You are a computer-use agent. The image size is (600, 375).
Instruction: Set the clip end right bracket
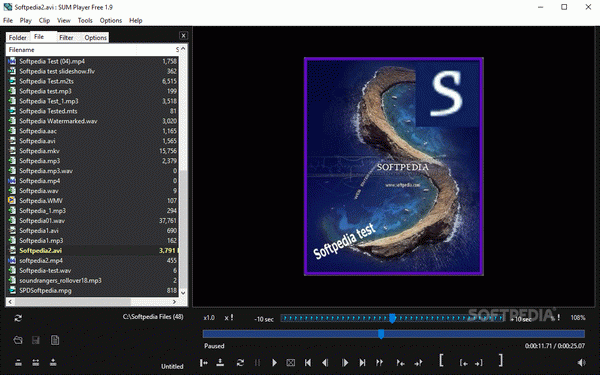pos(501,360)
